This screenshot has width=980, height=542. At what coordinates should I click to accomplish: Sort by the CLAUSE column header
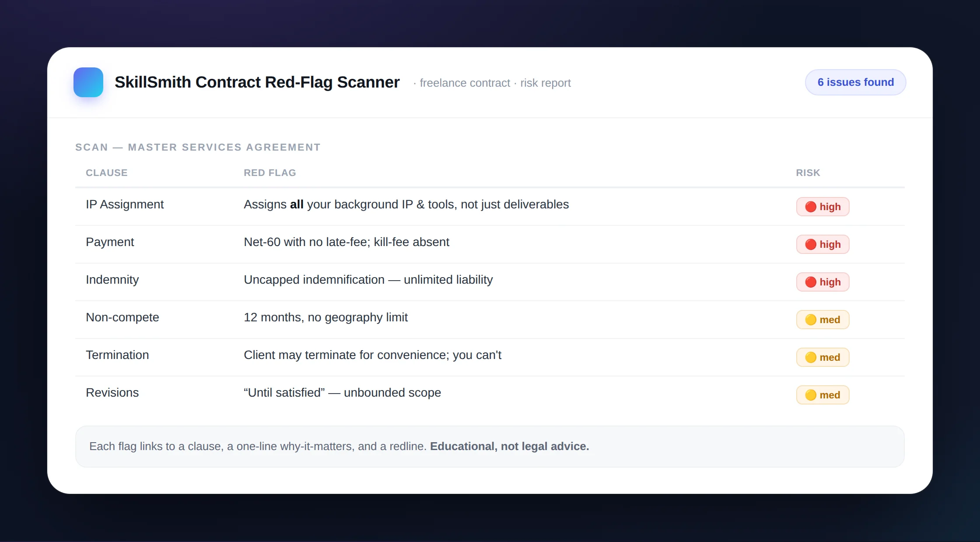(107, 173)
